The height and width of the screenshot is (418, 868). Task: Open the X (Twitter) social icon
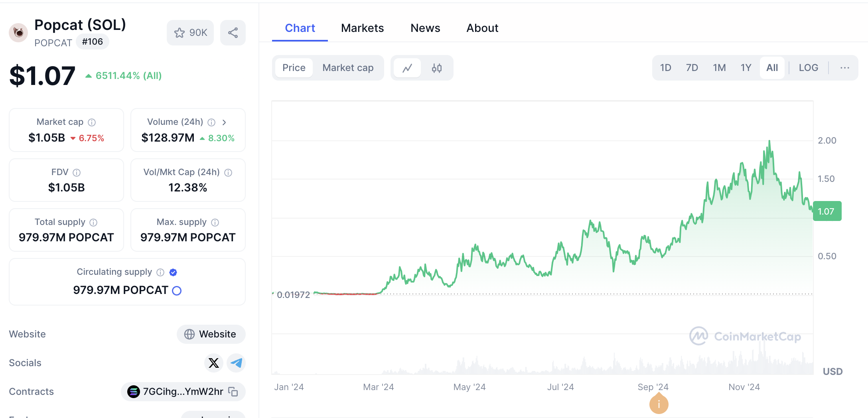[x=214, y=363]
